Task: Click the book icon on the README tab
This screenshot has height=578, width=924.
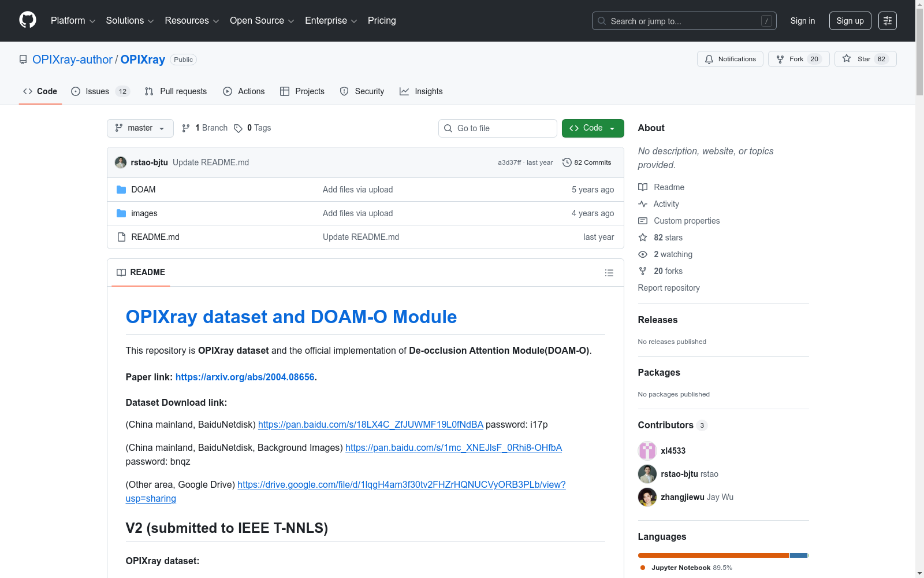Action: pyautogui.click(x=121, y=273)
